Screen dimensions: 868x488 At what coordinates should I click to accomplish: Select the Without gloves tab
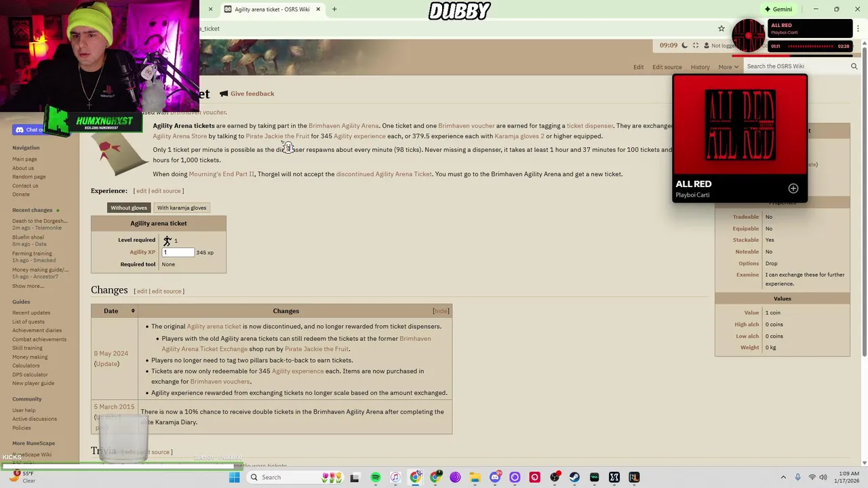(129, 208)
